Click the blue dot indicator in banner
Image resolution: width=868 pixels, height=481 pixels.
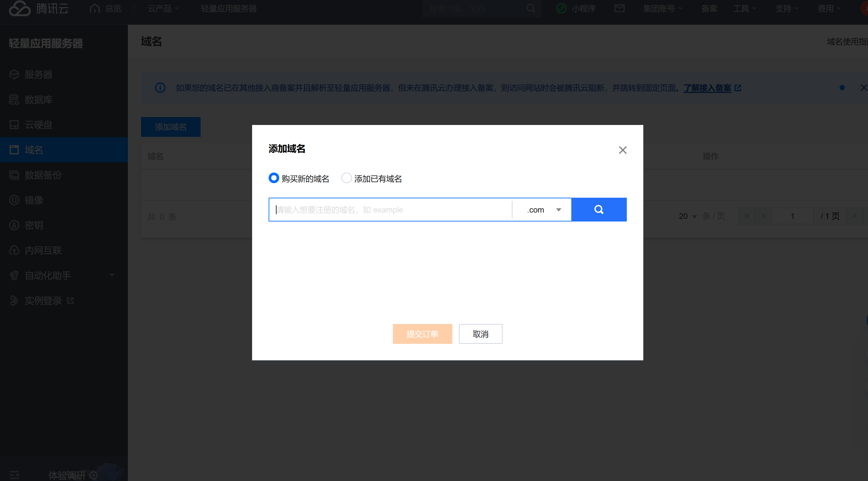coord(842,88)
